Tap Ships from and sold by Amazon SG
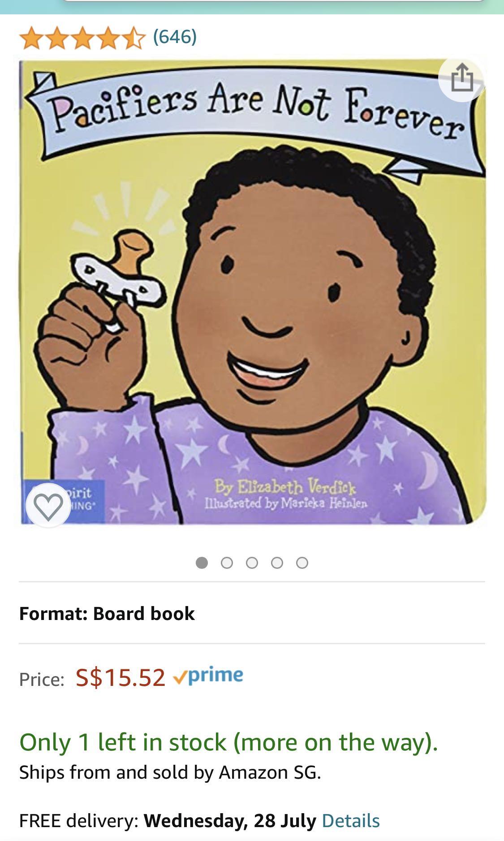The height and width of the screenshot is (841, 504). click(170, 772)
